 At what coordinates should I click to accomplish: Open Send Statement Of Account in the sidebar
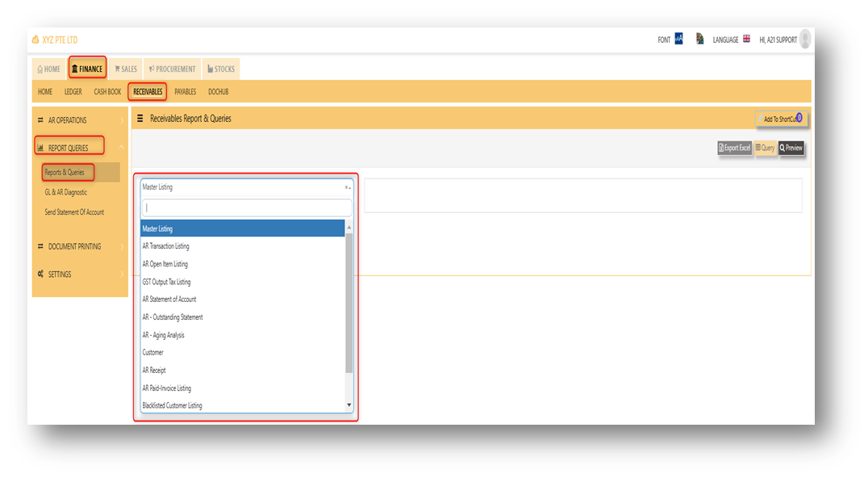pyautogui.click(x=74, y=212)
